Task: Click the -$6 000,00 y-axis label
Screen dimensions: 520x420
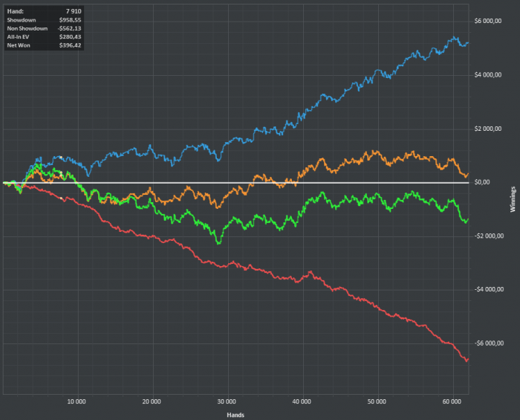Action: point(489,343)
